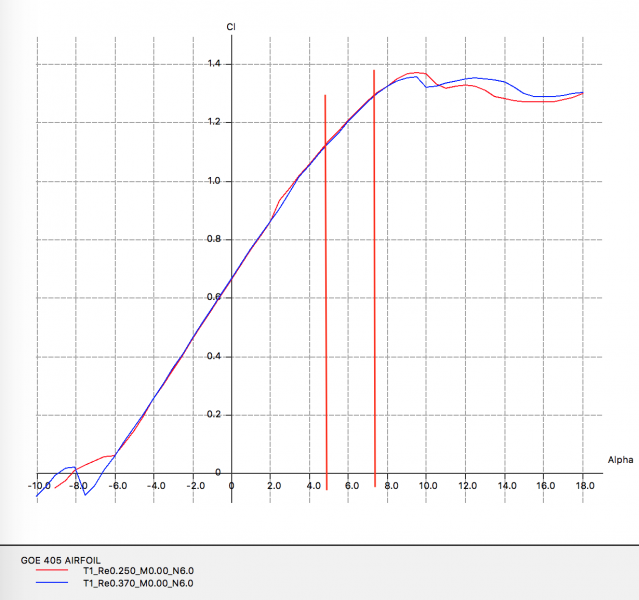Screen dimensions: 639x600
Task: Click the 1.4 tick on Cl axis
Action: point(214,64)
